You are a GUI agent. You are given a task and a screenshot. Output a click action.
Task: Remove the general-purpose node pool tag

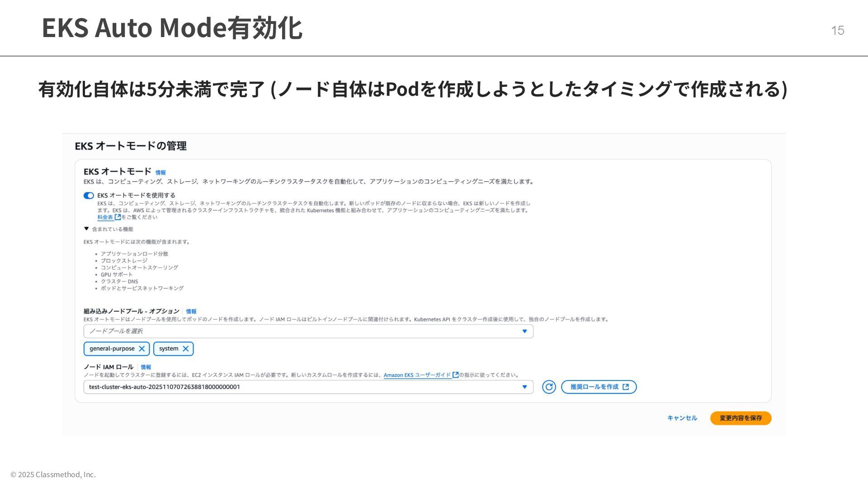point(142,349)
